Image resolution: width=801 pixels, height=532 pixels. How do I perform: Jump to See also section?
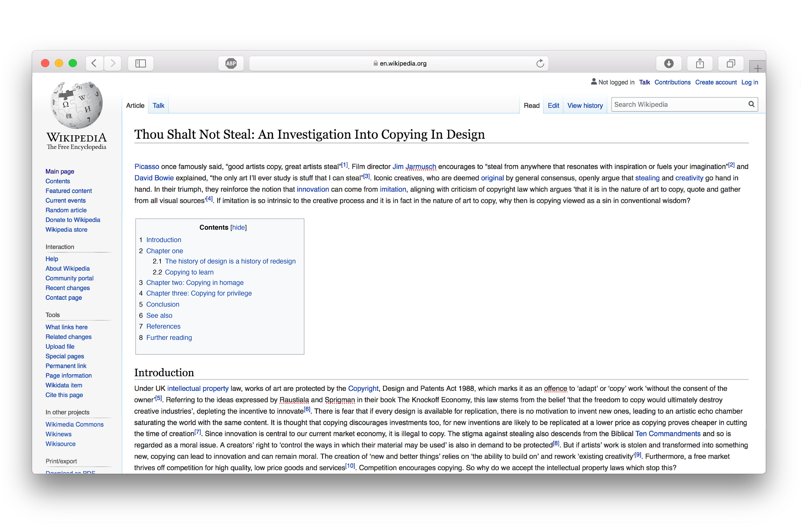[159, 316]
